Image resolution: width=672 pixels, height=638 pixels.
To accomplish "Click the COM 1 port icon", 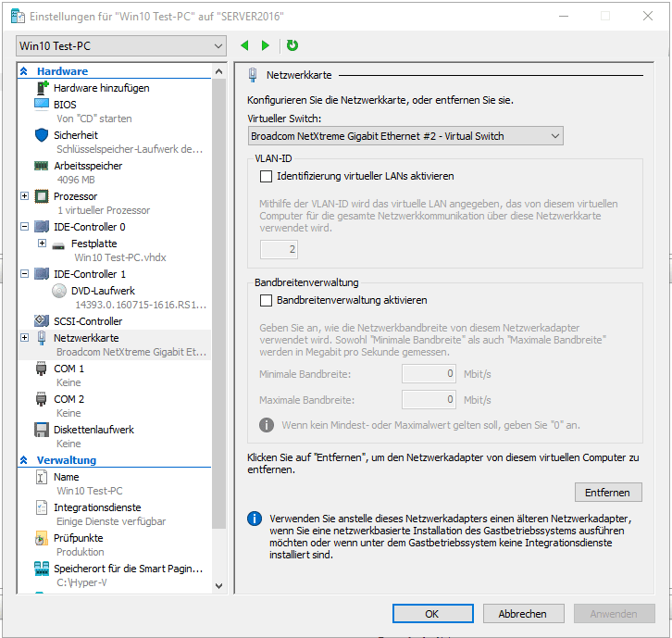I will point(41,369).
